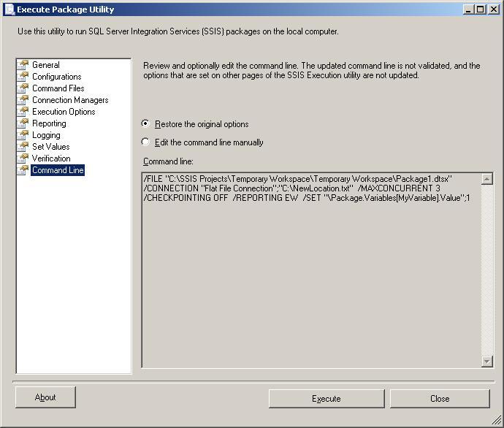504x428 pixels.
Task: Open the Verification page label
Action: coord(51,158)
